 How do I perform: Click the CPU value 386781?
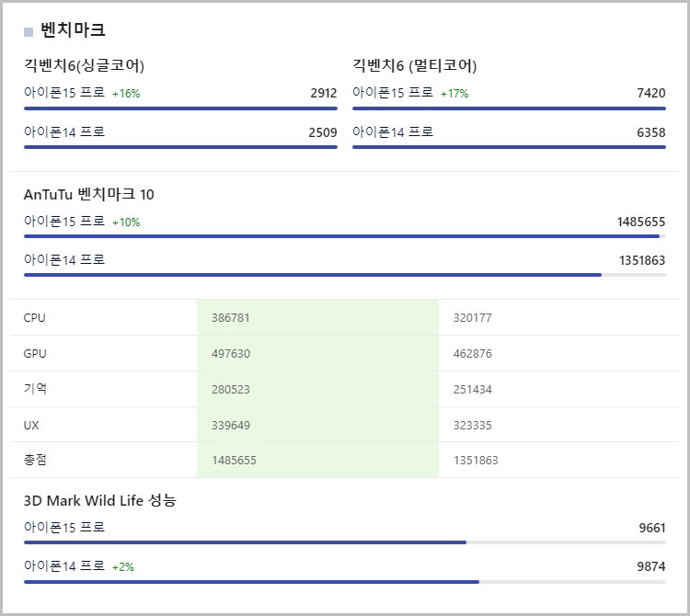tap(231, 318)
